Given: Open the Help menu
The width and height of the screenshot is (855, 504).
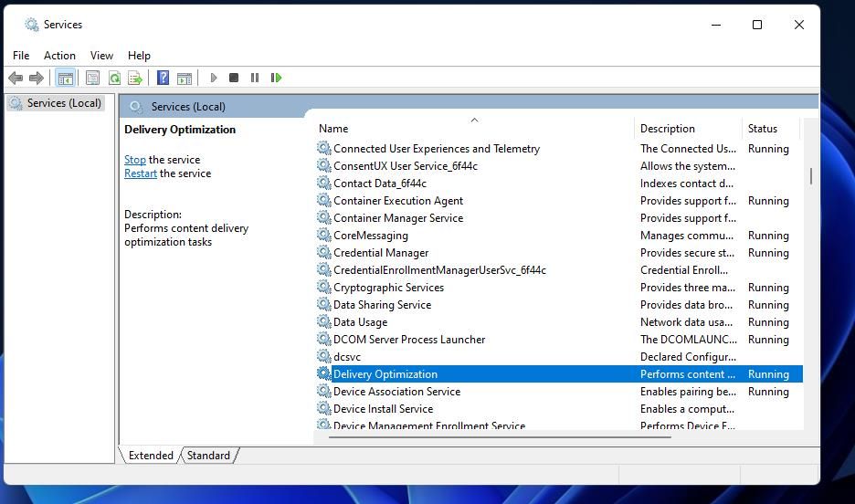Looking at the screenshot, I should (139, 56).
